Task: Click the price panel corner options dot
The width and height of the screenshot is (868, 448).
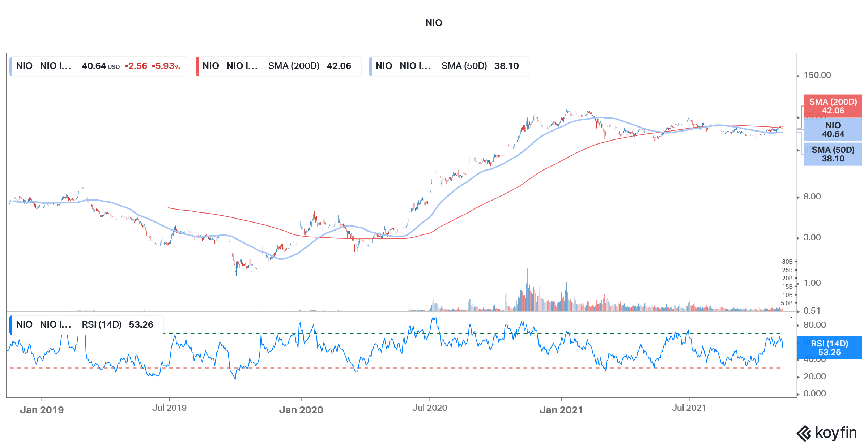Action: [x=792, y=59]
